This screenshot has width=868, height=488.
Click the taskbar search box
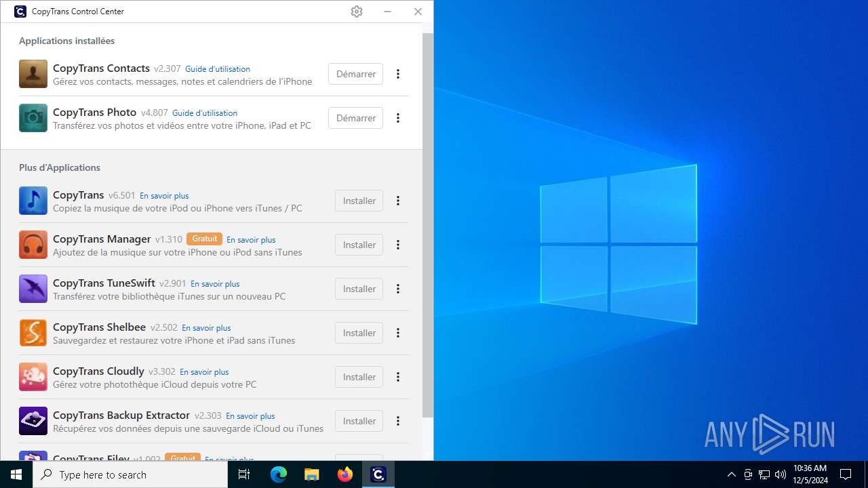click(130, 474)
